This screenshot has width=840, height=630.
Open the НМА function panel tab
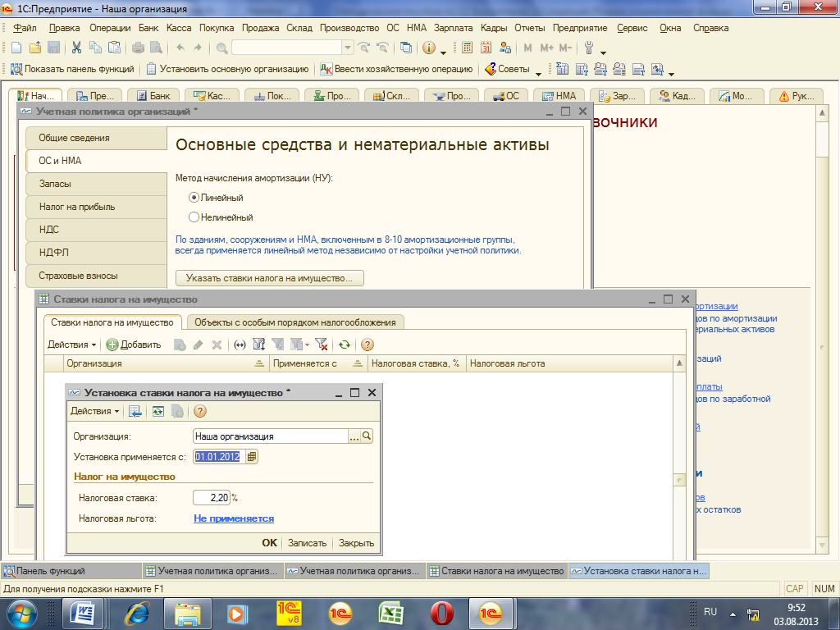coord(559,96)
